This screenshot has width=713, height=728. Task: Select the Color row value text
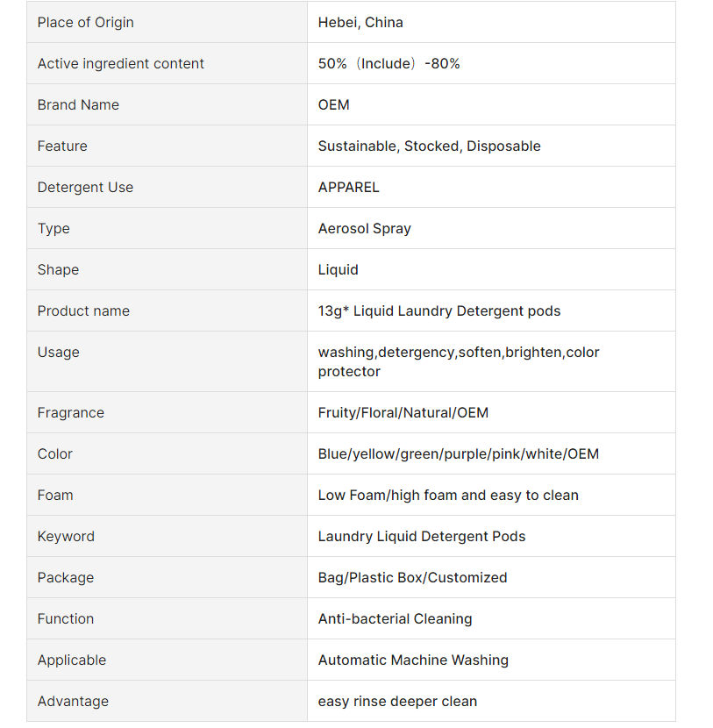coord(458,454)
